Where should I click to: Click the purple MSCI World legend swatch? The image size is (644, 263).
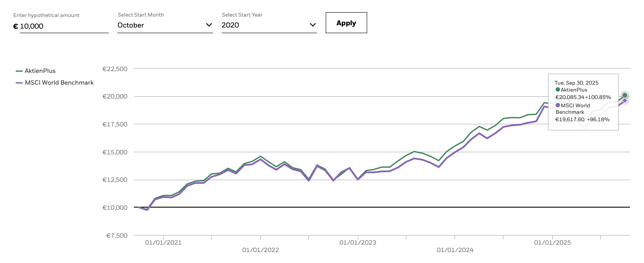click(19, 83)
